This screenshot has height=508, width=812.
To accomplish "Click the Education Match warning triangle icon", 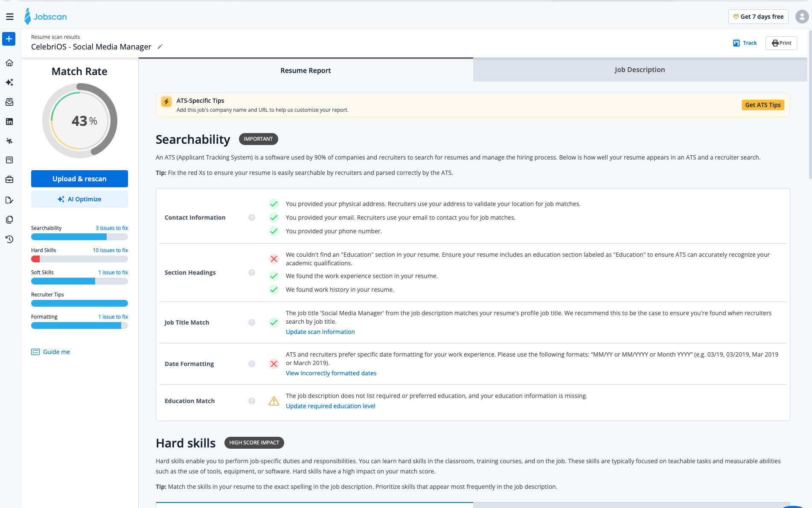I will [x=274, y=401].
